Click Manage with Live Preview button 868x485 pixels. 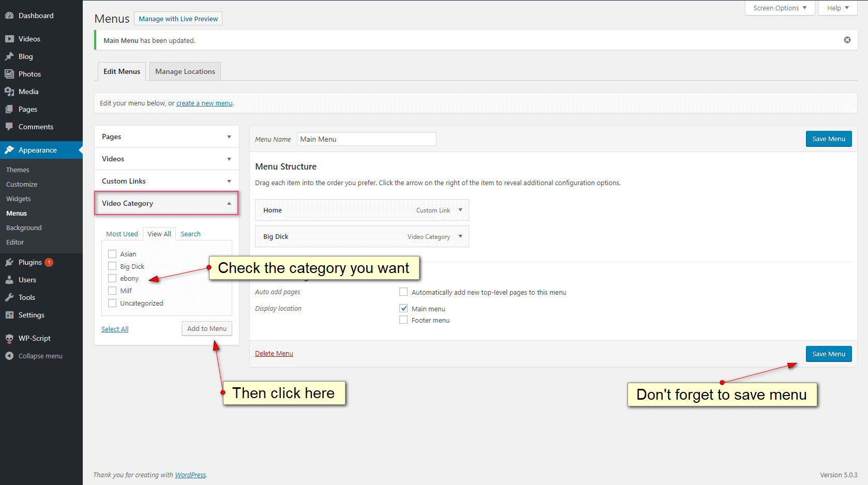click(178, 19)
